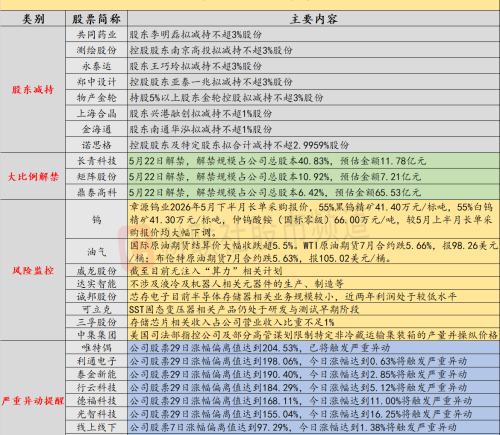Select the 偏离值184.29% content cell

[314, 387]
